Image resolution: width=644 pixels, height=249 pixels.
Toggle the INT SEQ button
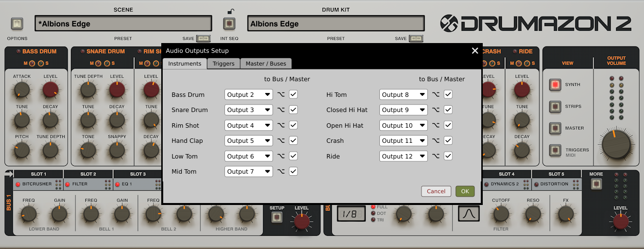coord(229,23)
